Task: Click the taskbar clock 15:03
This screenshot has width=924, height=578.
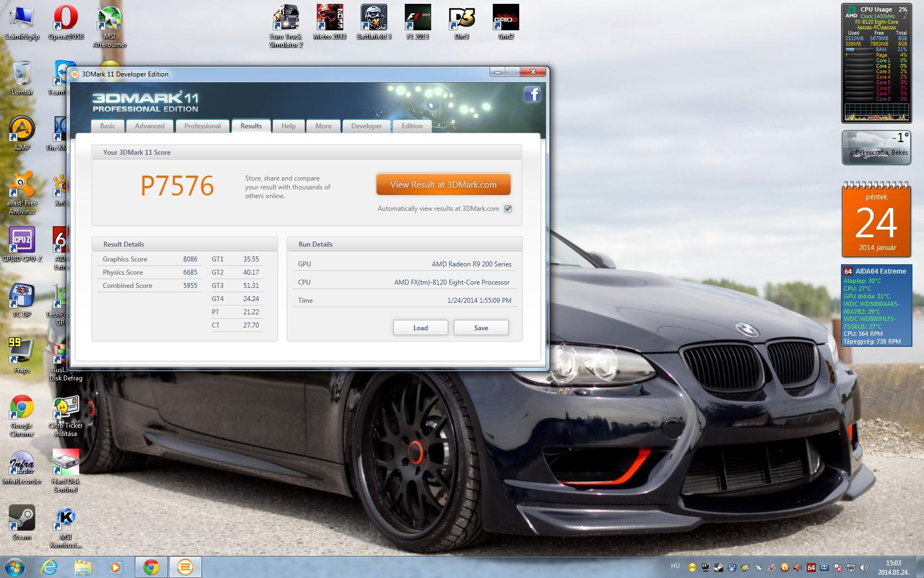Action: pos(893,567)
